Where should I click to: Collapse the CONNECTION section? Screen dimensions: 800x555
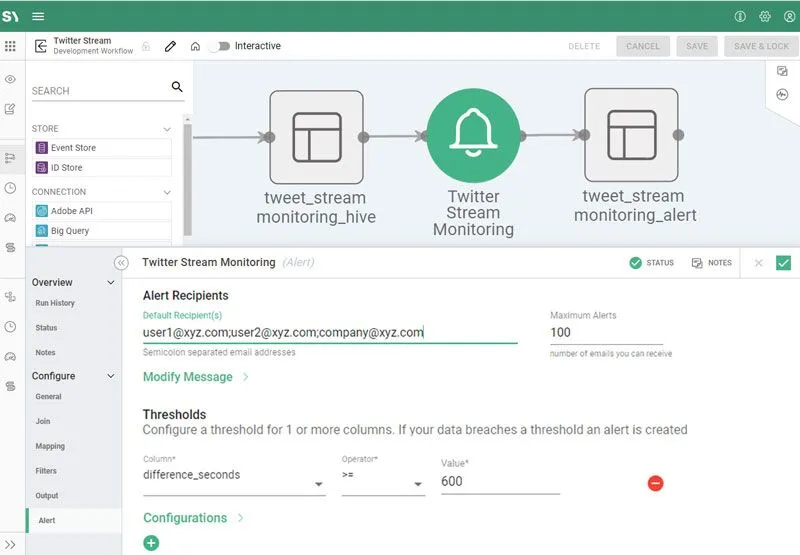click(167, 192)
